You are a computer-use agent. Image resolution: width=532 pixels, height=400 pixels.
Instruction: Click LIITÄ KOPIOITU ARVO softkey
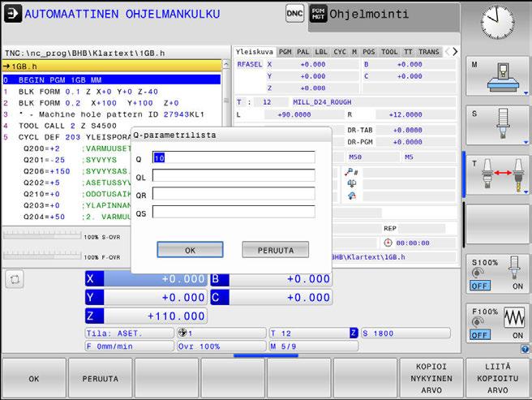(497, 378)
